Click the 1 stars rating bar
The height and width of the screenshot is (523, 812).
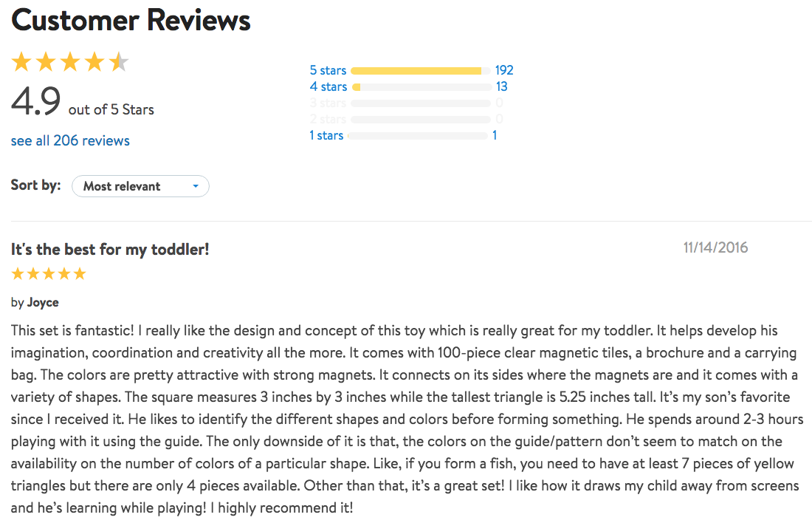coord(419,136)
